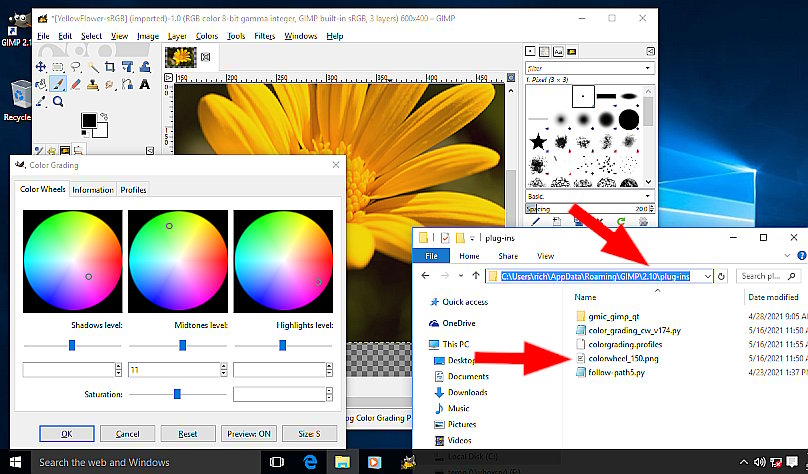Open the Basic brush tag dropdown

647,196
